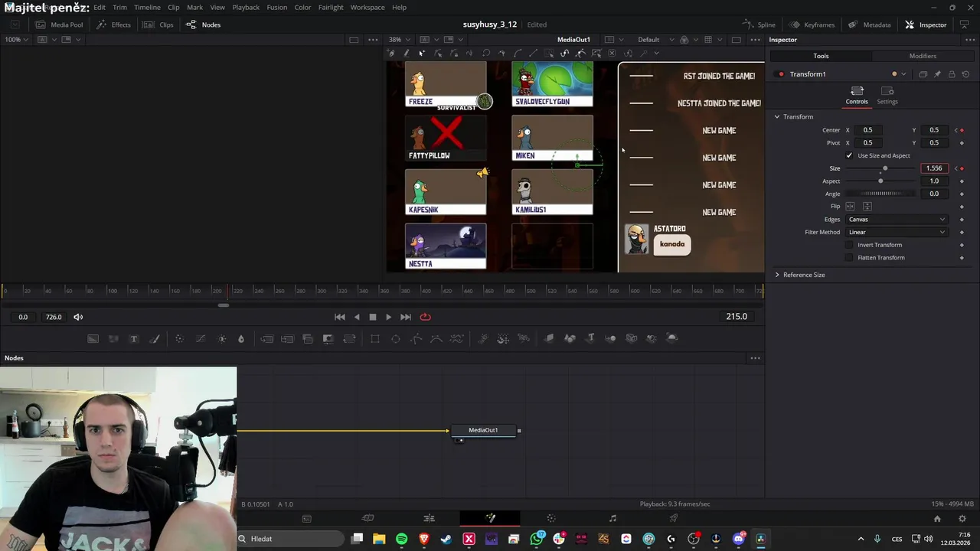Image resolution: width=980 pixels, height=551 pixels.
Task: Open Nodes panel options menu
Action: pyautogui.click(x=755, y=358)
